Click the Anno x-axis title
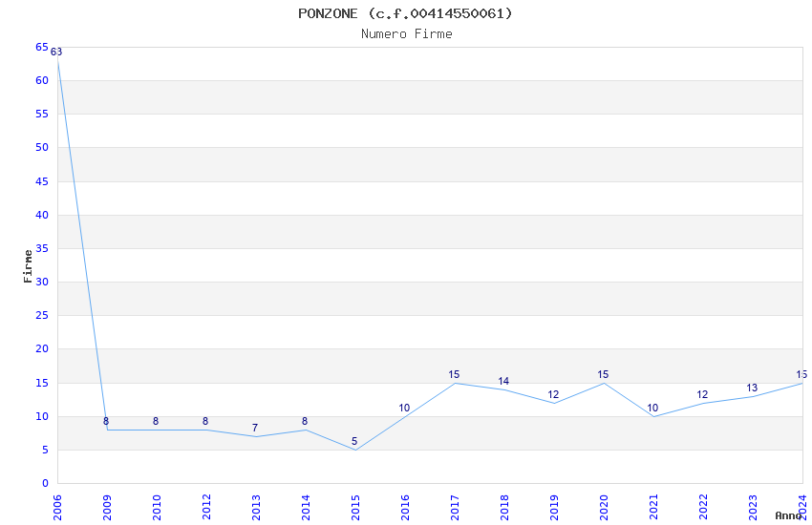Viewport: 812px width, 525px height. (788, 515)
